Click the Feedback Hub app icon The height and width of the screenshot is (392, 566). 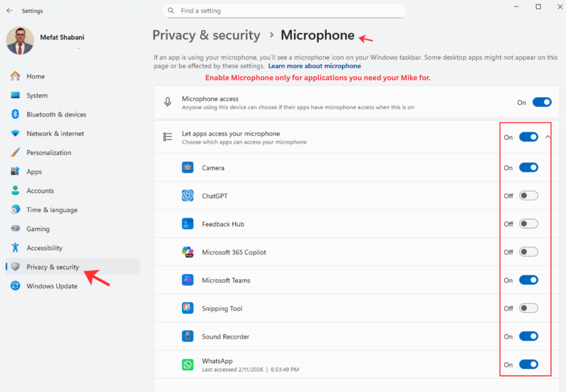(187, 224)
